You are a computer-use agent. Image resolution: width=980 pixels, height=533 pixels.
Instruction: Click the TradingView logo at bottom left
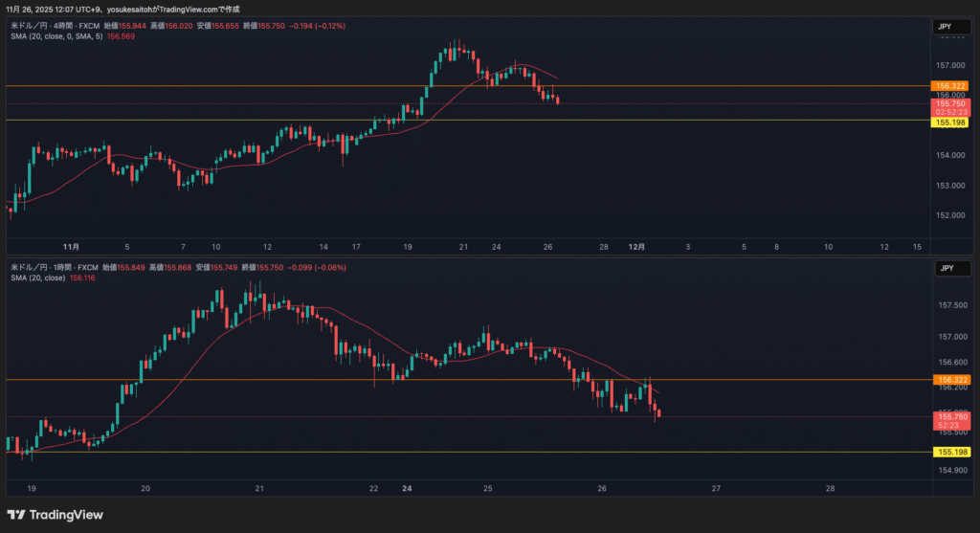(55, 515)
